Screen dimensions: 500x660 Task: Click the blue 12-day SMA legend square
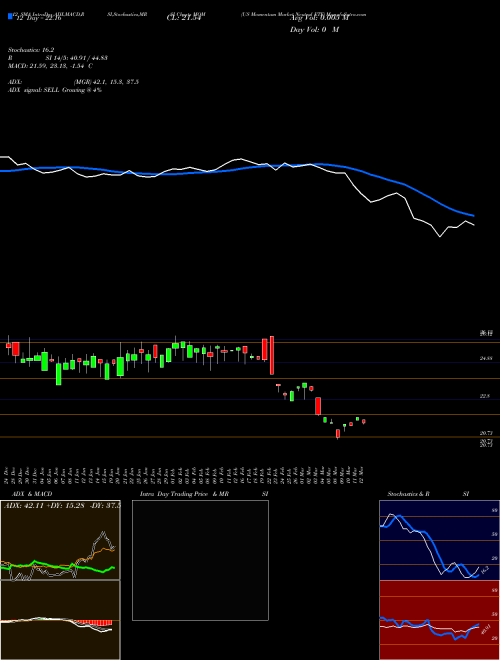coord(10,16)
